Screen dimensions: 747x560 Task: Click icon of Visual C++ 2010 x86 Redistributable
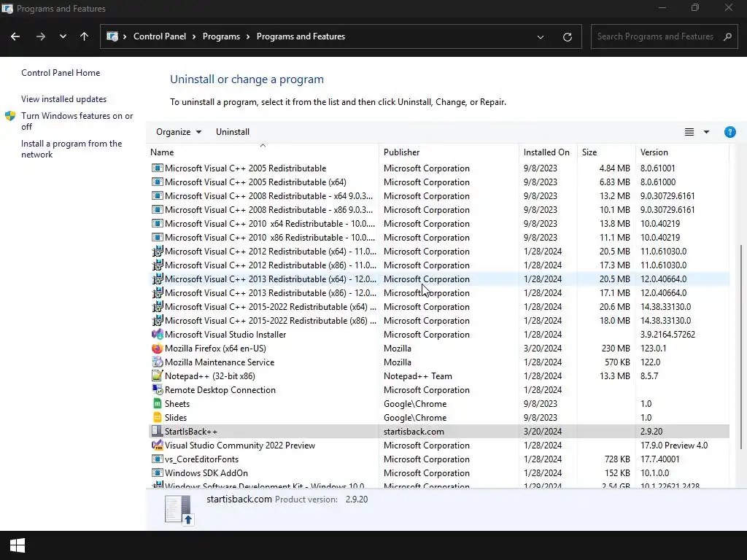(x=157, y=237)
